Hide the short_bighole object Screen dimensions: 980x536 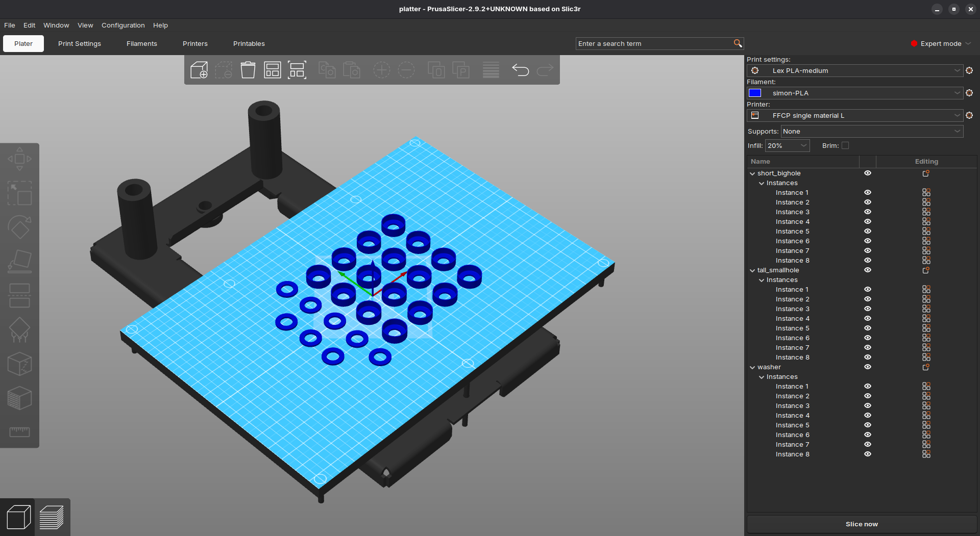pyautogui.click(x=867, y=173)
